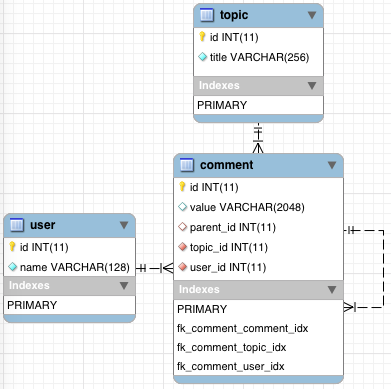Click the self-referencing dashed relationship line
Image resolution: width=391 pixels, height=389 pixels.
[383, 268]
